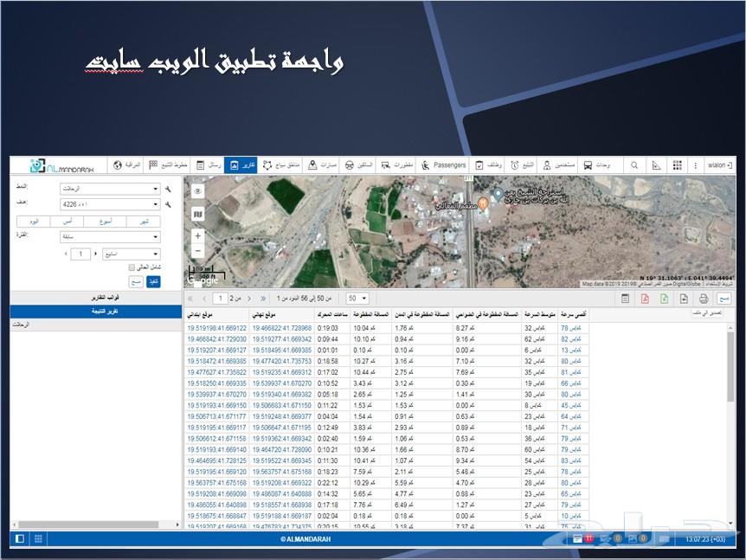This screenshot has width=746, height=560.
Task: Go to first page of results
Action: [x=190, y=299]
